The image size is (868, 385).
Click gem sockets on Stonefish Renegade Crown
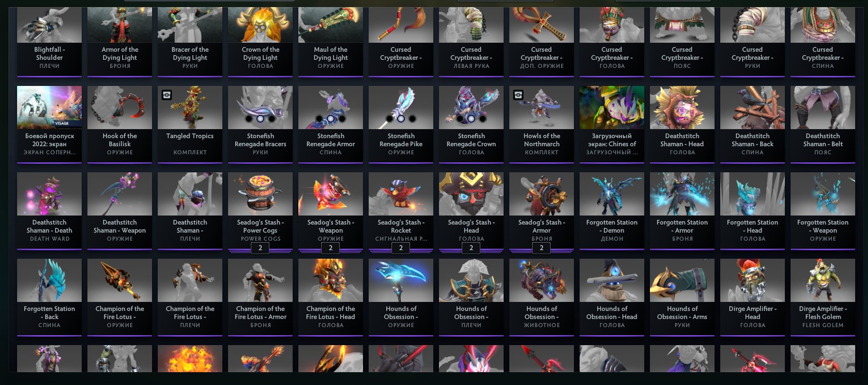tap(471, 119)
